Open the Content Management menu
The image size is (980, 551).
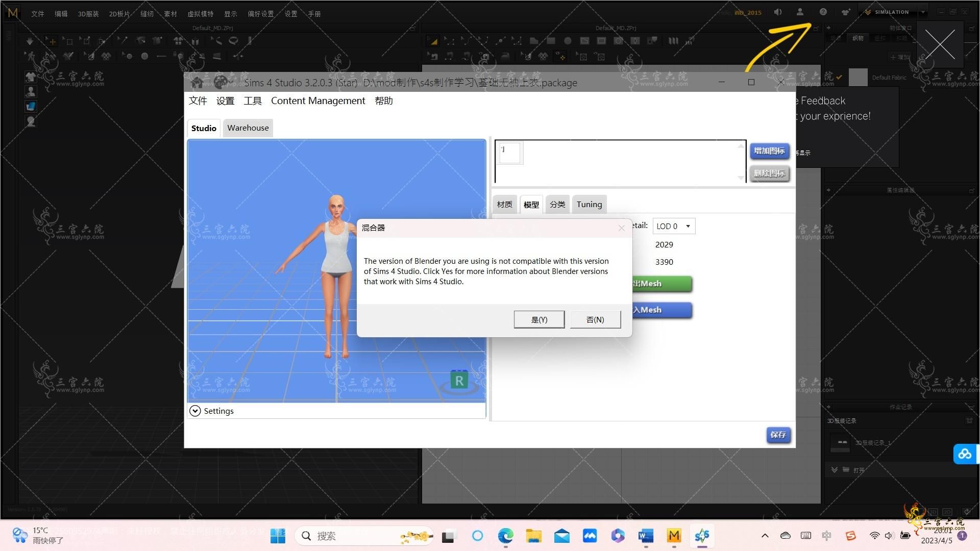click(x=318, y=101)
